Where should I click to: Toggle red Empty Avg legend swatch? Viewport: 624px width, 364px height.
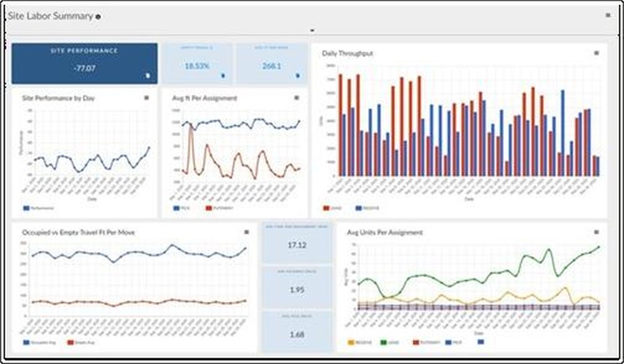click(71, 342)
